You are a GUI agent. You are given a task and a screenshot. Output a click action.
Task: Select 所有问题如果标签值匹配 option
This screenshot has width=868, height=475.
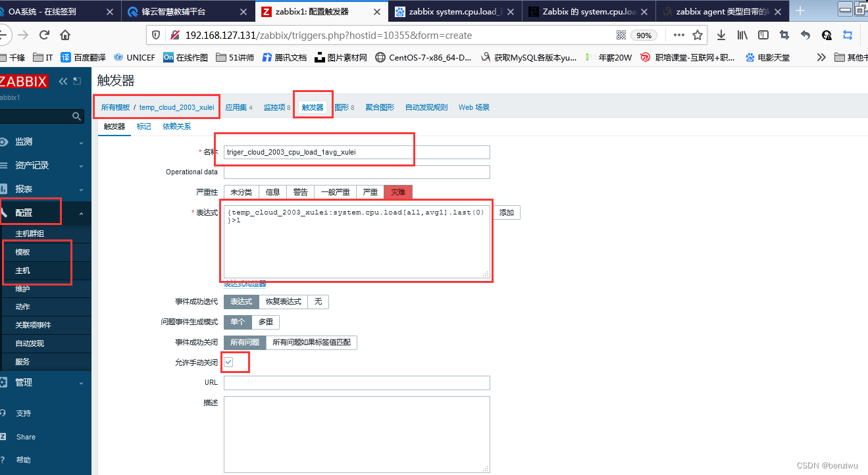(x=311, y=342)
